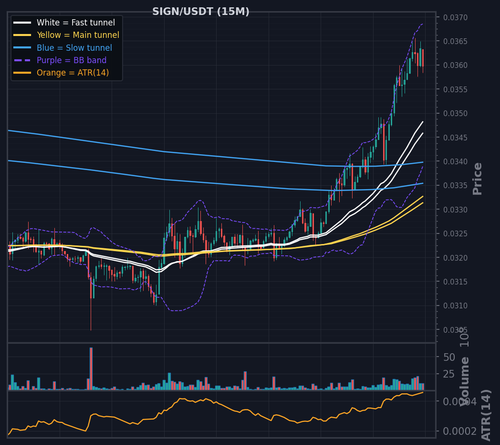Click the volume axis label 50
The image size is (500, 445).
pyautogui.click(x=449, y=357)
